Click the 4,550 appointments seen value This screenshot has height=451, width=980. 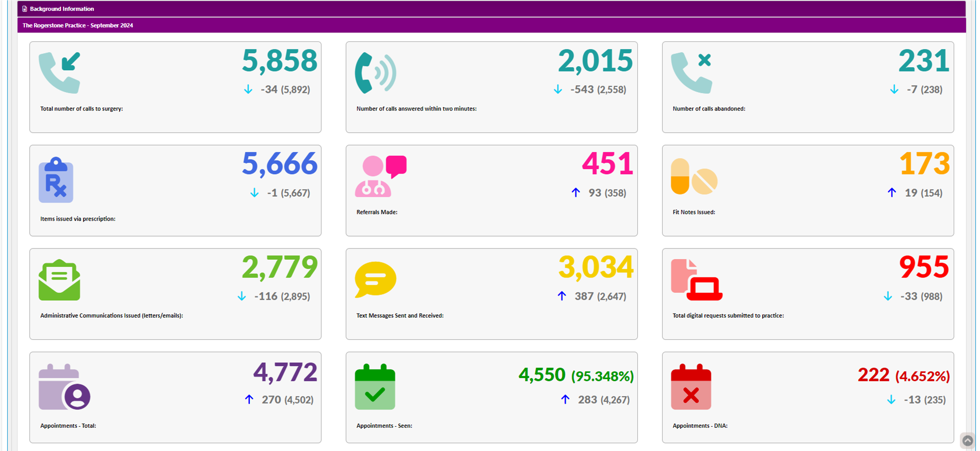542,375
